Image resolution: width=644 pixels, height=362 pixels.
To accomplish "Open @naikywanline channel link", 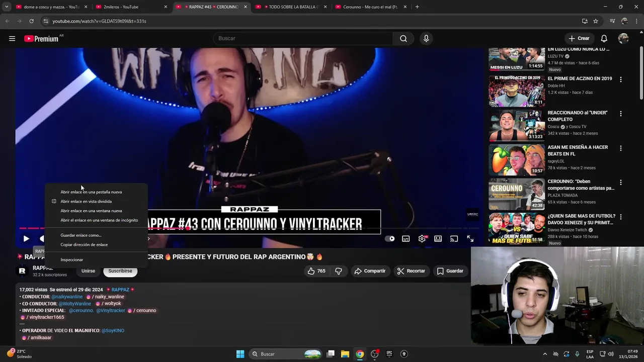I will [x=67, y=297].
